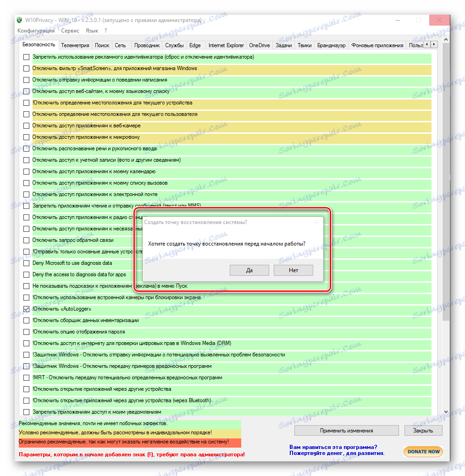Click Да to create a restore point
Viewport: 465px width, 476px height.
pyautogui.click(x=249, y=270)
